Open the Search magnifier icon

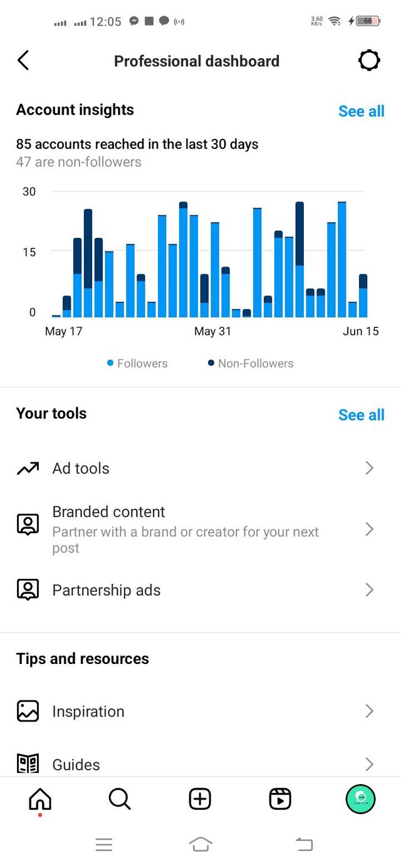pyautogui.click(x=120, y=799)
